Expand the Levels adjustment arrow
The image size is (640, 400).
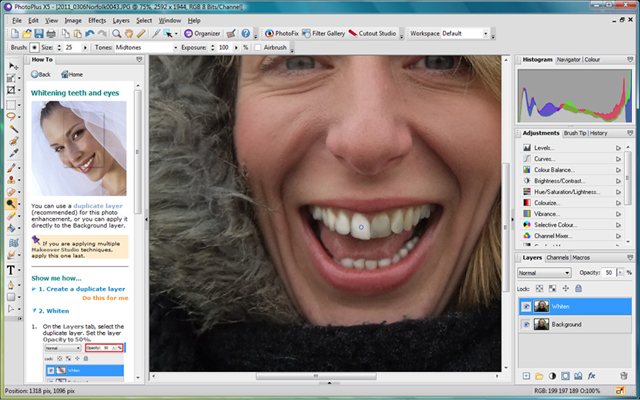point(618,148)
